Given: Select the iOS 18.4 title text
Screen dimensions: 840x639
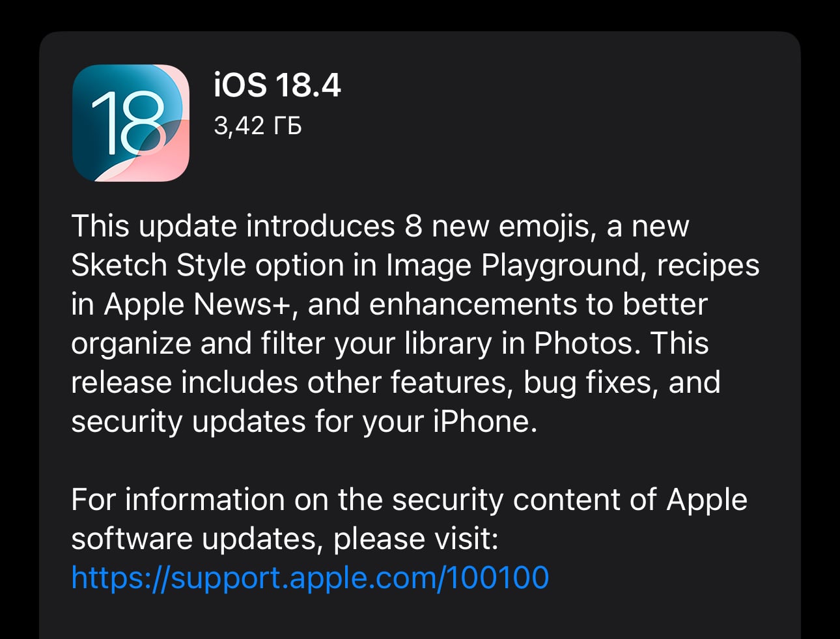Looking at the screenshot, I should (x=277, y=85).
